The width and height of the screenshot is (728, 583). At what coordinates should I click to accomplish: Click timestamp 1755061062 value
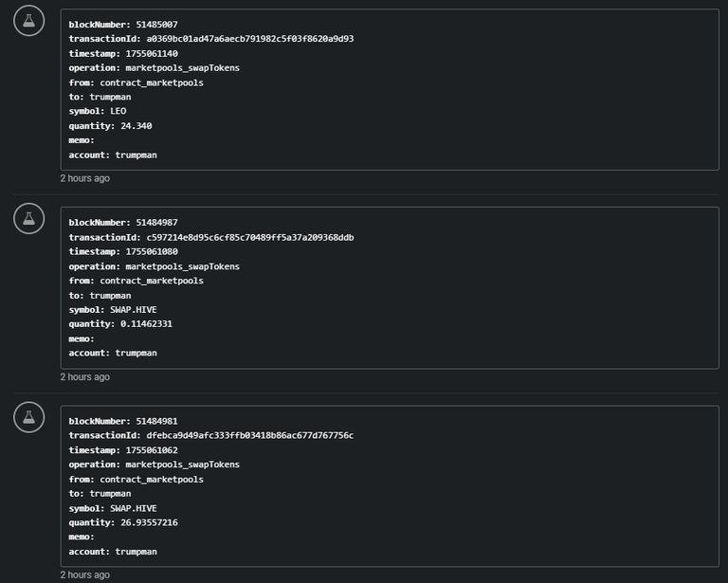[x=152, y=450]
